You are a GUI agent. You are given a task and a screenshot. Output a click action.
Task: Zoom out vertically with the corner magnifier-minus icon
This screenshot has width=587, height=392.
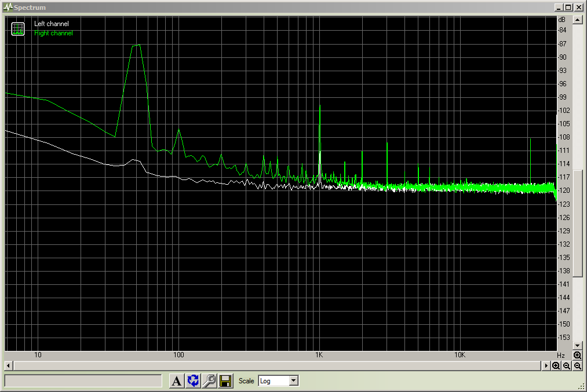[578, 366]
